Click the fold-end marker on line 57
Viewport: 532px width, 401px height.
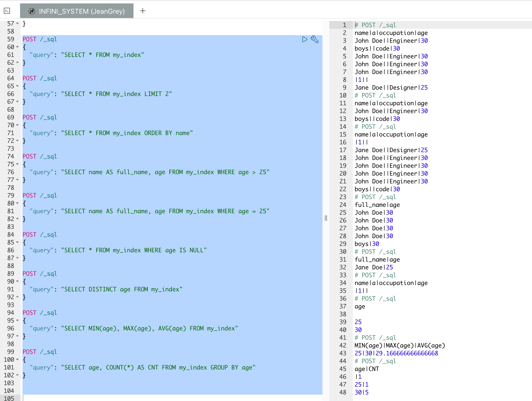[18, 23]
